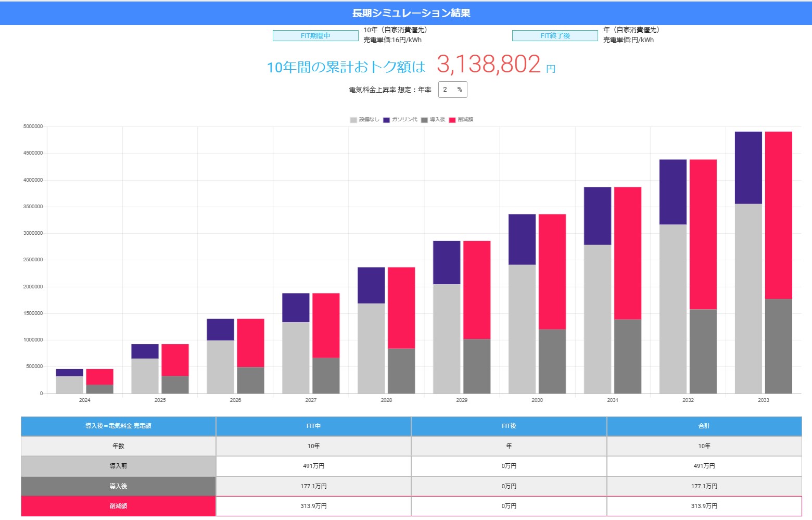Click the purple gasoline segment for 2032
812x520 pixels.
coord(673,192)
